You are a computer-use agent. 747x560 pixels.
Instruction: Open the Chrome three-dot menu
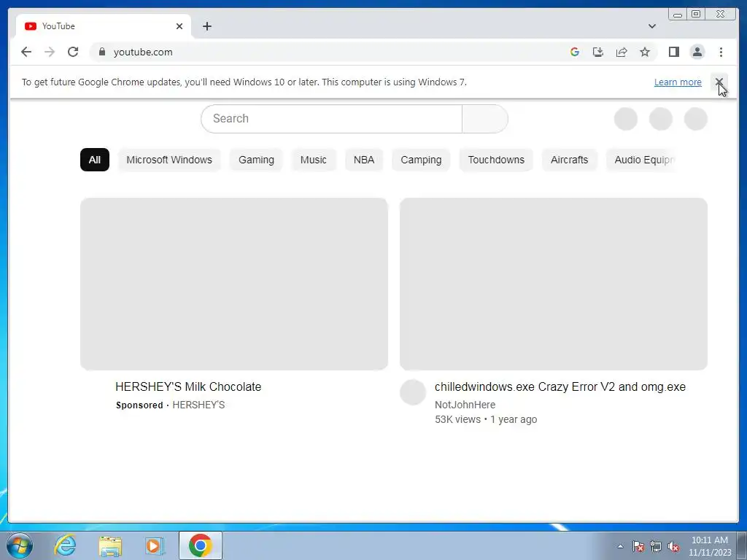[x=721, y=52]
